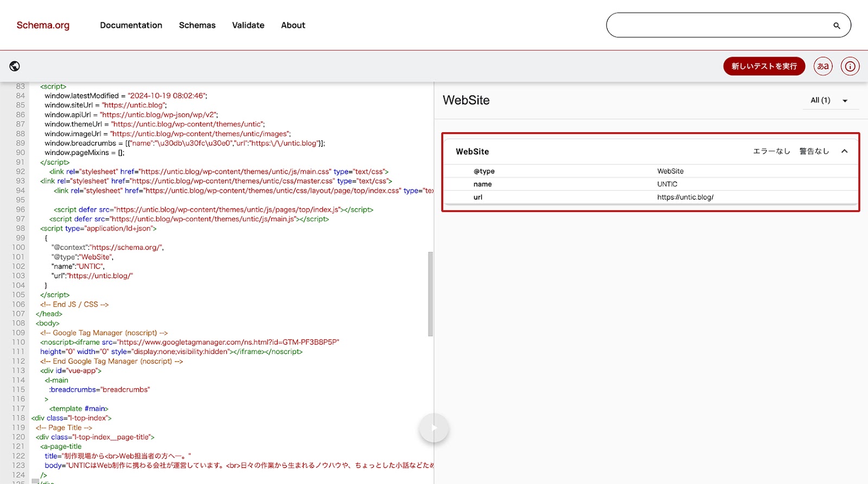The image size is (868, 484).
Task: Go to the Schema.org home logo
Action: click(43, 25)
